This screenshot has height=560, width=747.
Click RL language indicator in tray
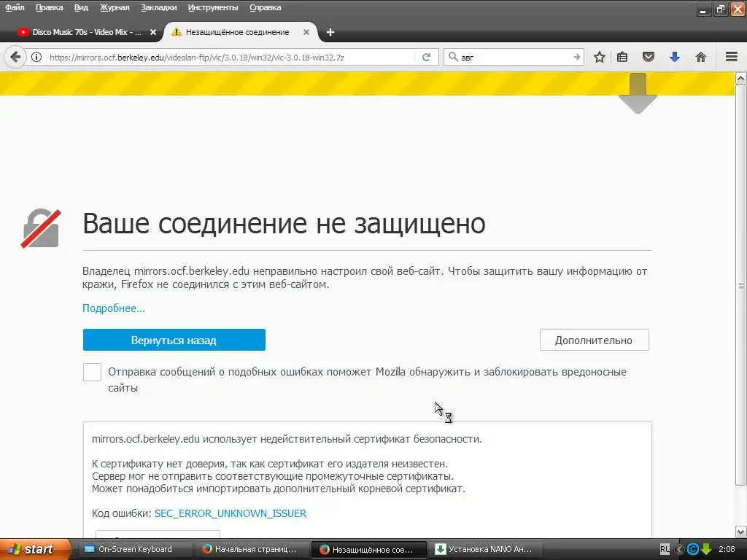[x=665, y=549]
